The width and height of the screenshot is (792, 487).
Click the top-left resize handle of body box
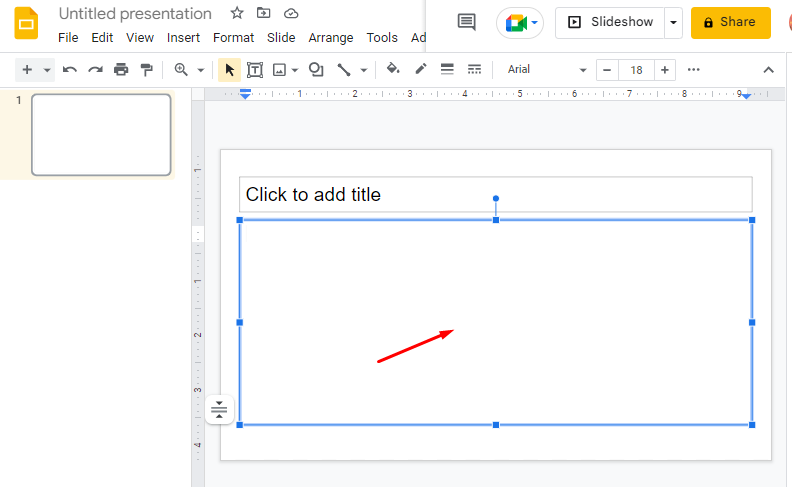coord(240,220)
